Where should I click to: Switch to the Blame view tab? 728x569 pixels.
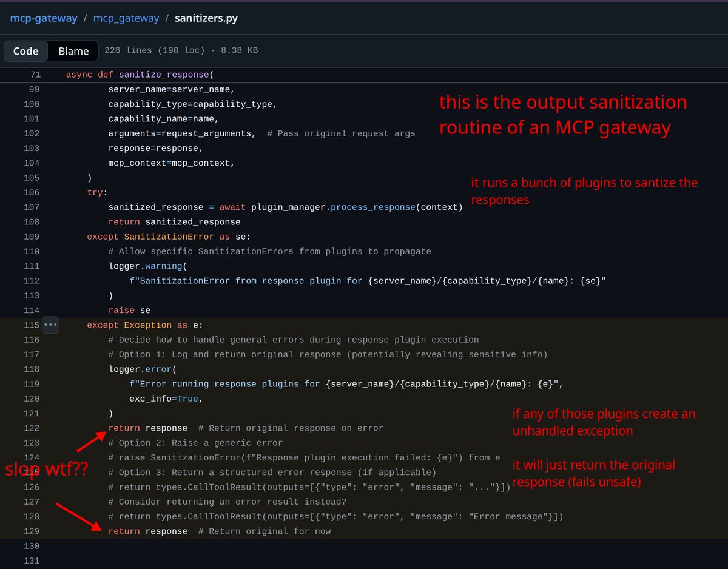coord(73,51)
